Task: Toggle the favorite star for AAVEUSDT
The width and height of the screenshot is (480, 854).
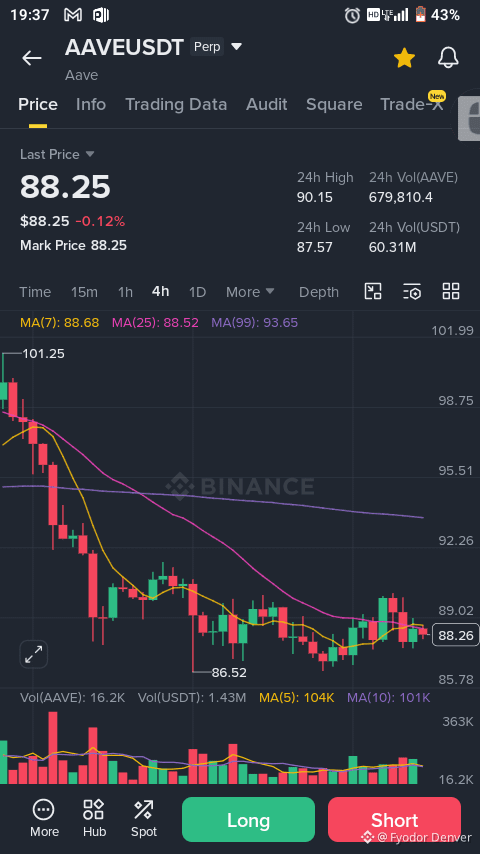Action: (x=404, y=58)
